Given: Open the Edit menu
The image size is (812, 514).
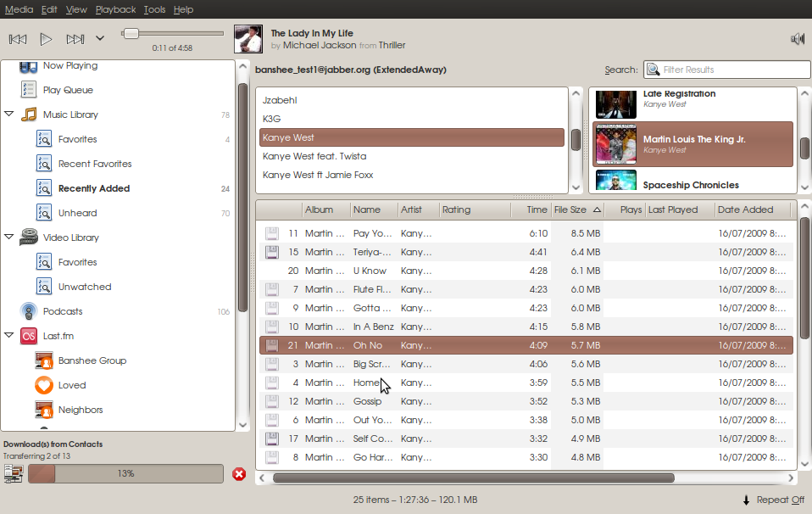Looking at the screenshot, I should [x=49, y=9].
